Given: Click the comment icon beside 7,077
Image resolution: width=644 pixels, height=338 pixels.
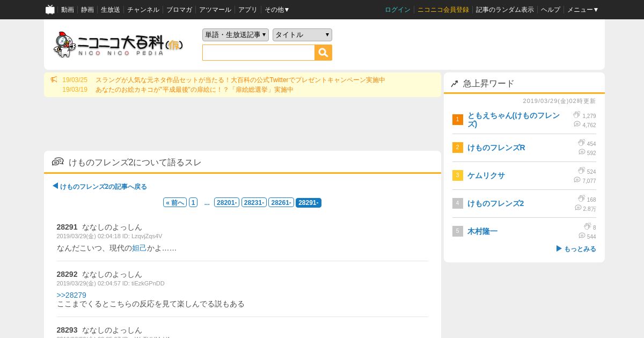Looking at the screenshot, I should click(577, 180).
